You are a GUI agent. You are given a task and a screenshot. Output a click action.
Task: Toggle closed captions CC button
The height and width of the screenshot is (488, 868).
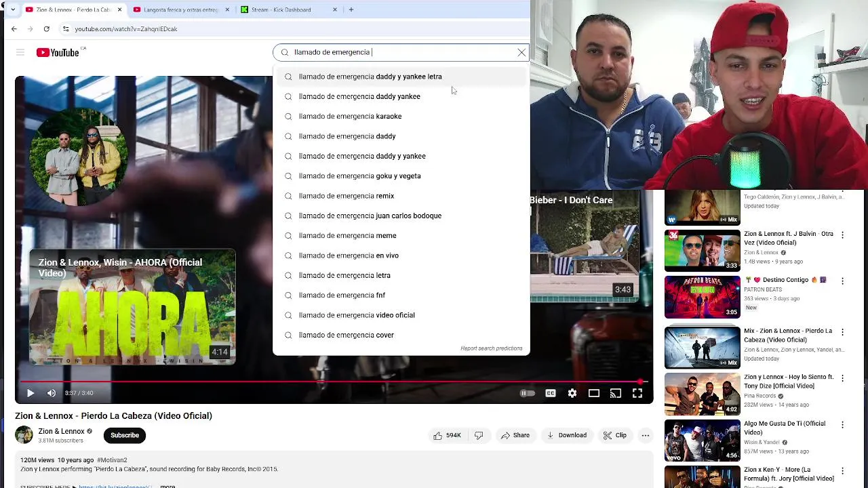tap(551, 393)
